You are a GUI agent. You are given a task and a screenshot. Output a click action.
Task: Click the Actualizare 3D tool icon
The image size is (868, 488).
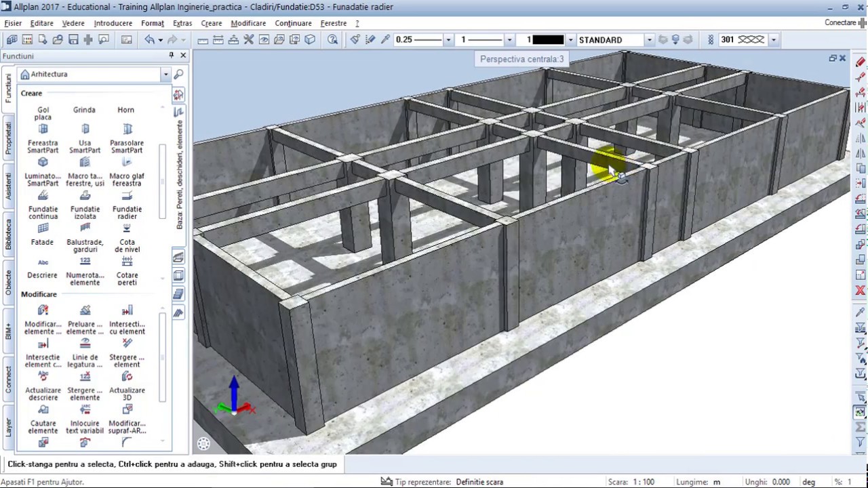tap(127, 377)
